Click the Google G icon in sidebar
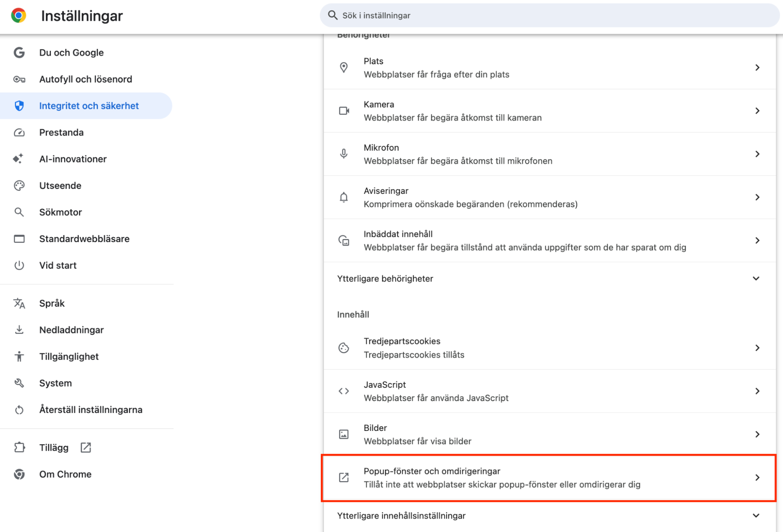The width and height of the screenshot is (783, 532). (x=19, y=52)
